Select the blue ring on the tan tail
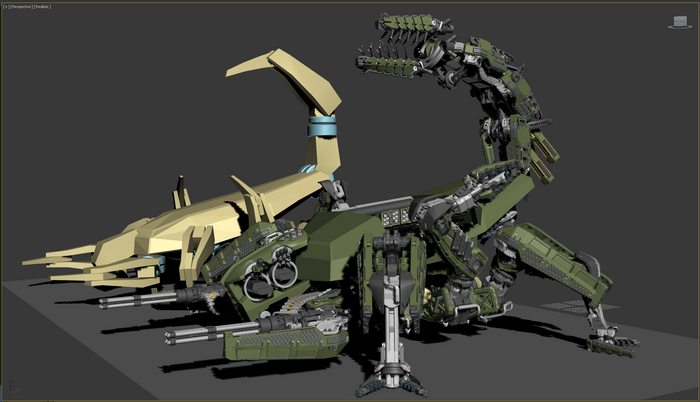This screenshot has width=700, height=402. [x=322, y=127]
